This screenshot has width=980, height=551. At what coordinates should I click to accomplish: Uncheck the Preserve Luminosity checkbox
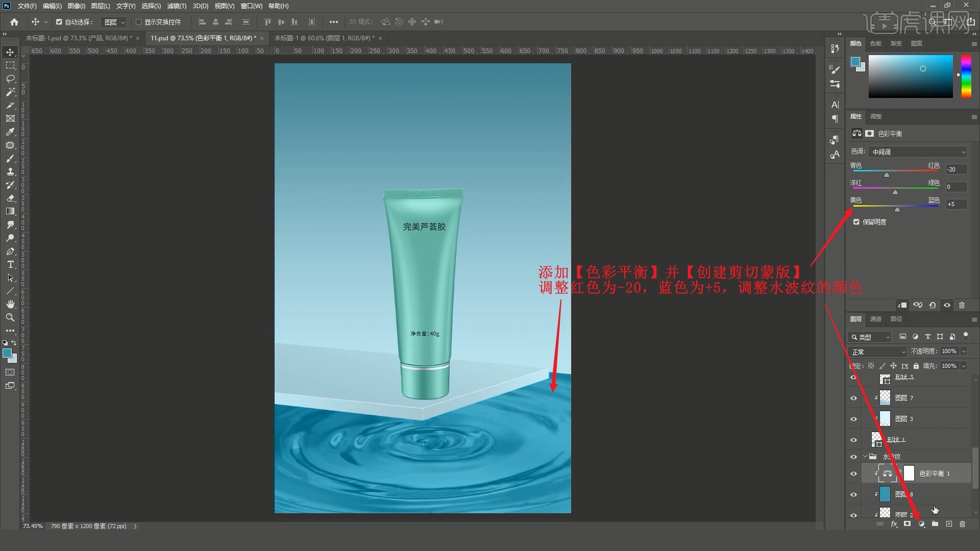pos(856,222)
